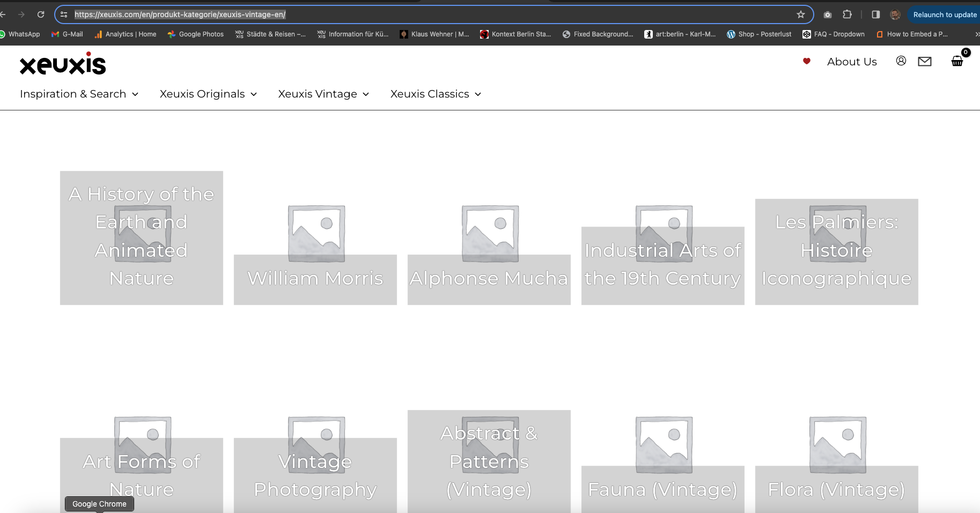Open Abstract & Patterns (Vintage) category
Image resolution: width=980 pixels, height=513 pixels.
489,462
